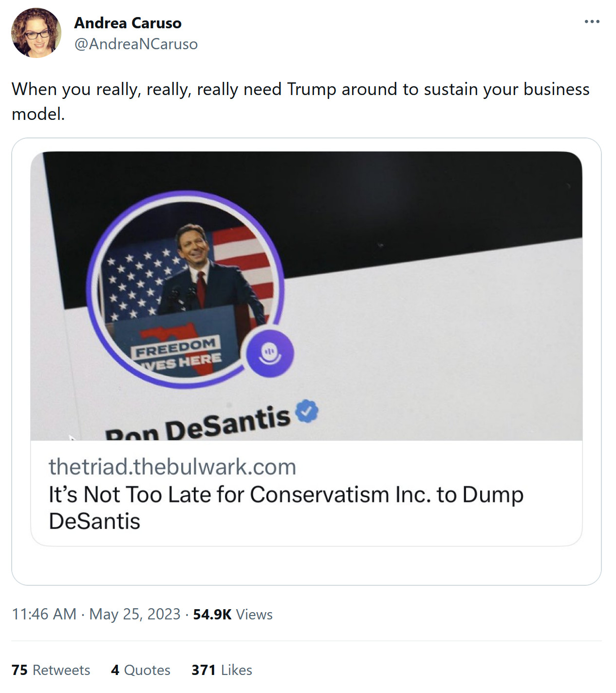Click the 11:46 AM timestamp
Image resolution: width=616 pixels, height=693 pixels.
coord(44,614)
